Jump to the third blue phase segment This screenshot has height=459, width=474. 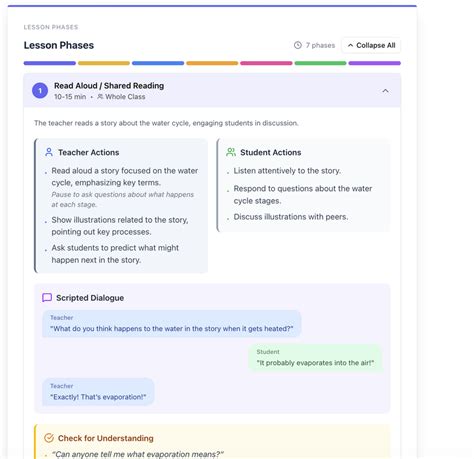click(158, 63)
